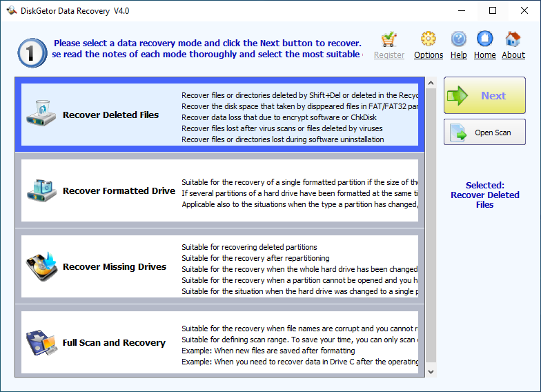
Task: Click scroll down arrow of mode list
Action: tap(431, 371)
